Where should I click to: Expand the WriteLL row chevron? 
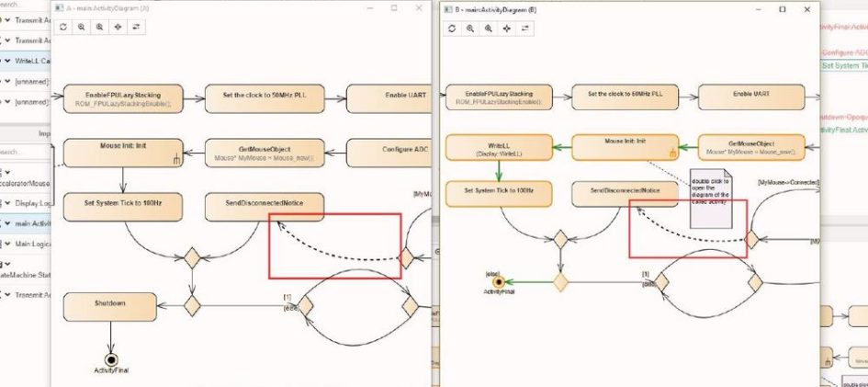7,61
